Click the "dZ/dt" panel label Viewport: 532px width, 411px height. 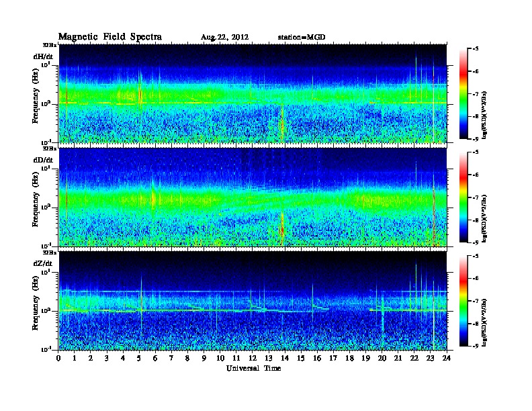point(43,263)
